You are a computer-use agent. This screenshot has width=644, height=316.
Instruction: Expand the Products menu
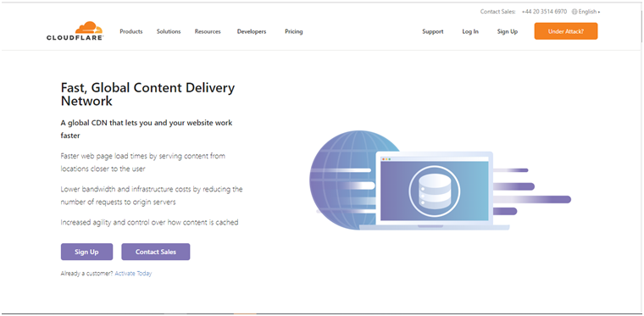click(x=131, y=31)
